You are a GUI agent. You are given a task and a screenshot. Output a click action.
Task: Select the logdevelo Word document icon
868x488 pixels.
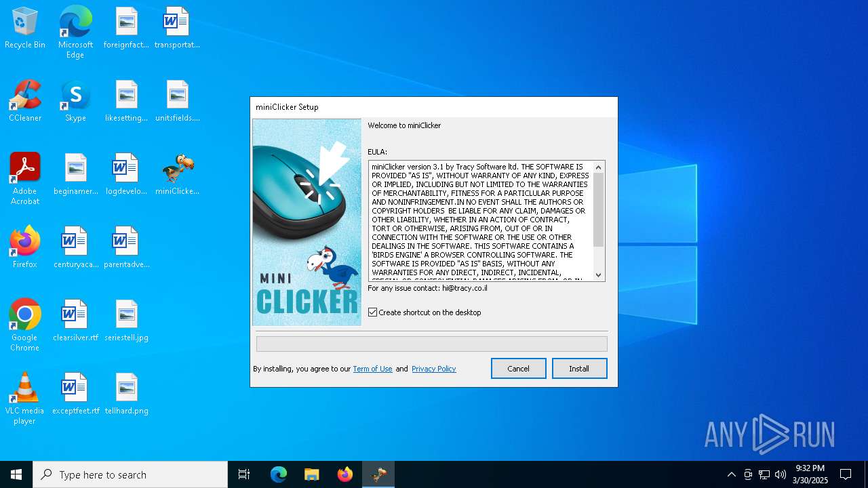(126, 175)
